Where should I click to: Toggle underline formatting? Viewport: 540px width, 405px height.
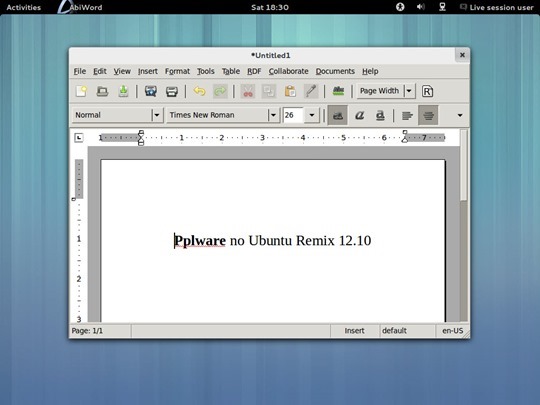380,115
